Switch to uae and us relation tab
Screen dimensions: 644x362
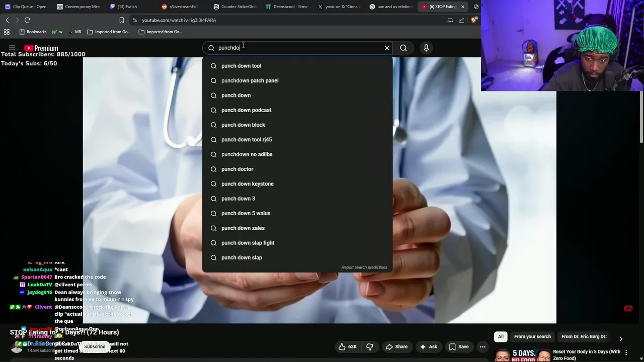(x=391, y=7)
